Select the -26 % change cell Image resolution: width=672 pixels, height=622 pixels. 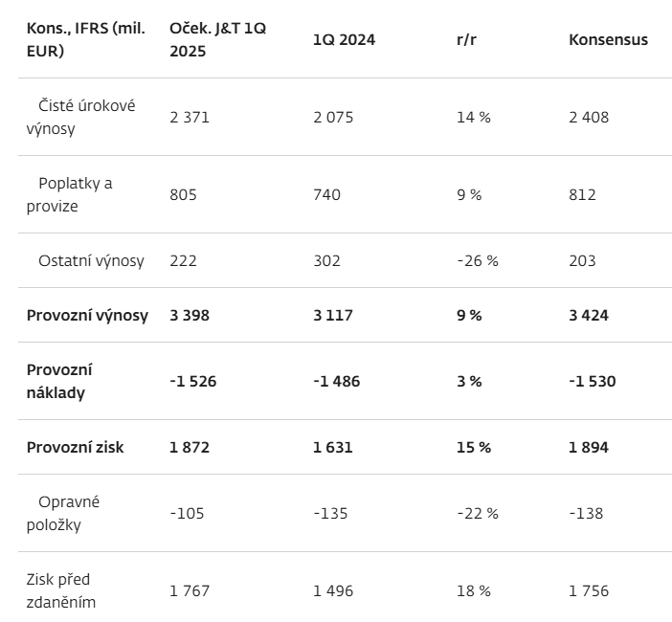click(478, 260)
